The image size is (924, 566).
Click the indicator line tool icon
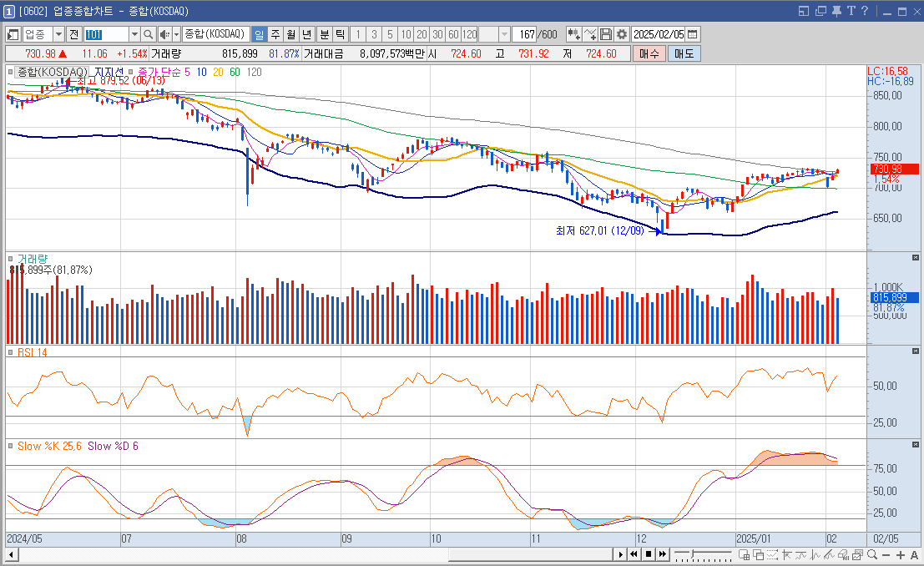(590, 34)
